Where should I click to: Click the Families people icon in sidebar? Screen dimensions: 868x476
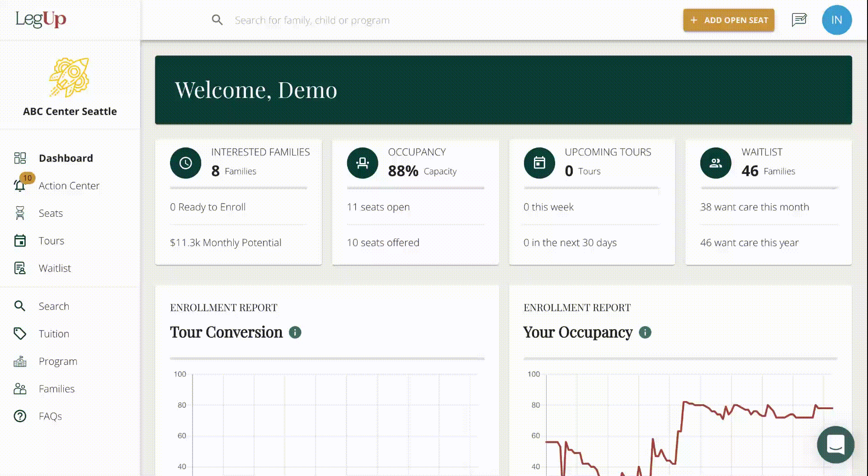pyautogui.click(x=20, y=389)
